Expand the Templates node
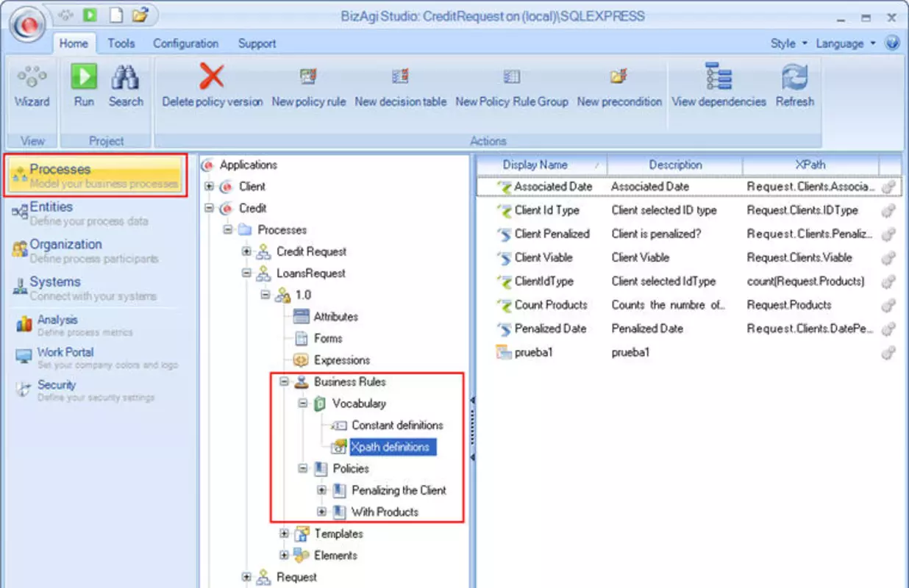The image size is (909, 588). [x=284, y=534]
